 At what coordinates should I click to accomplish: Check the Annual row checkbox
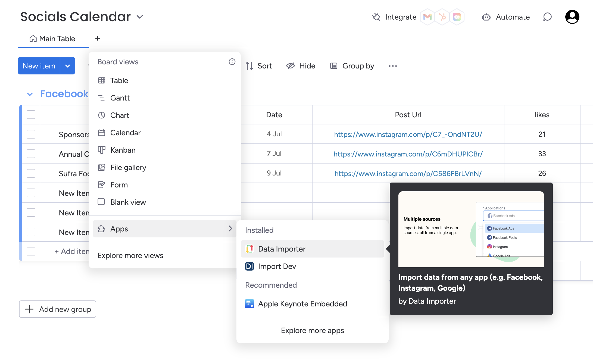(31, 154)
